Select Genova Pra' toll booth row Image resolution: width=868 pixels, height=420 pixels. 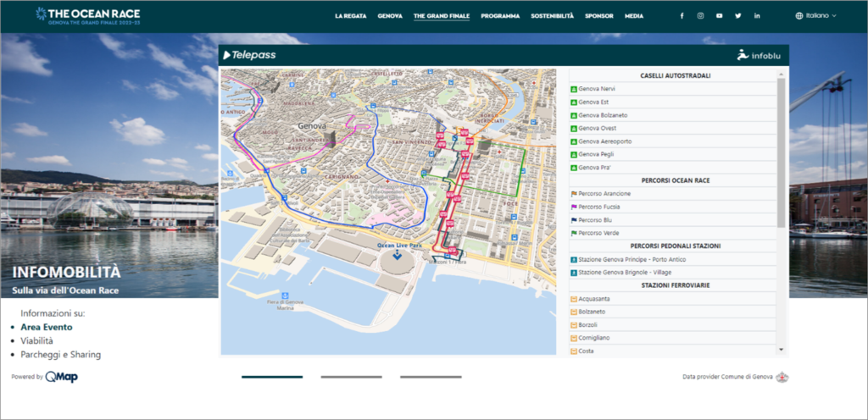point(672,168)
